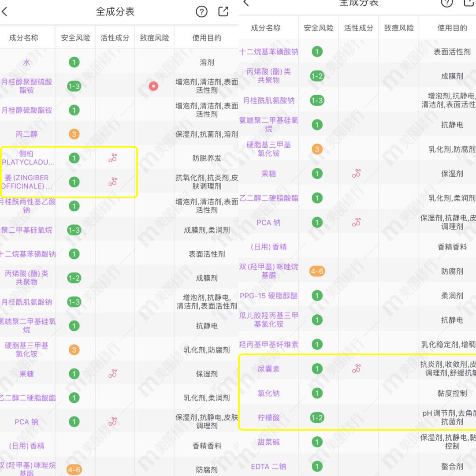Open the help icon beside 全成分表 title
Screen dimensions: 476x476
pos(201,12)
